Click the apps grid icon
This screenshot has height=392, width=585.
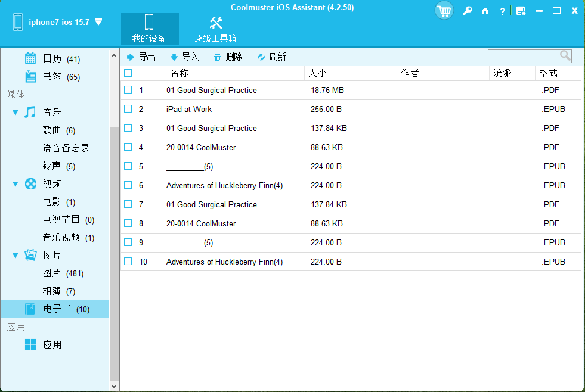click(30, 344)
